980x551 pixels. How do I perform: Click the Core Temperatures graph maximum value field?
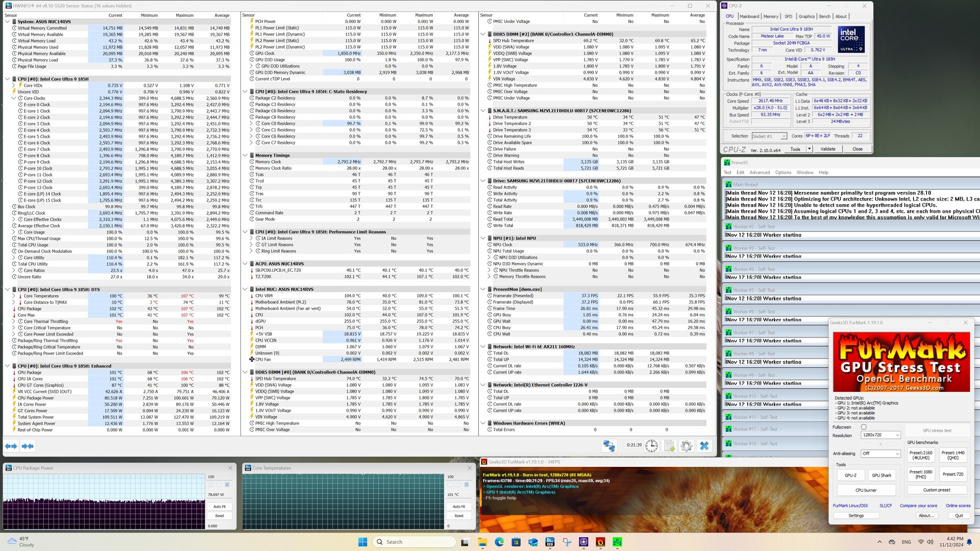458,477
